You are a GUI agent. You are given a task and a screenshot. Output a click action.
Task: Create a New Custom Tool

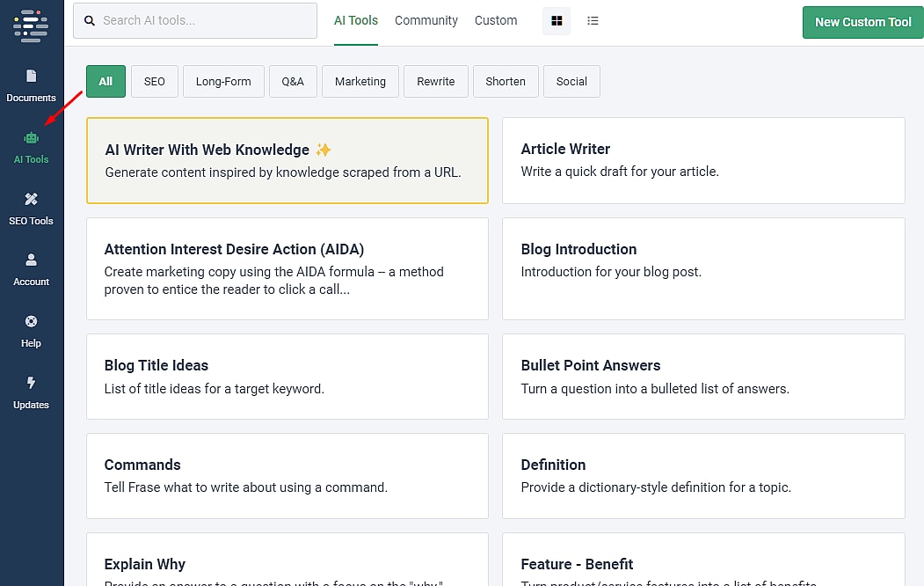[862, 22]
